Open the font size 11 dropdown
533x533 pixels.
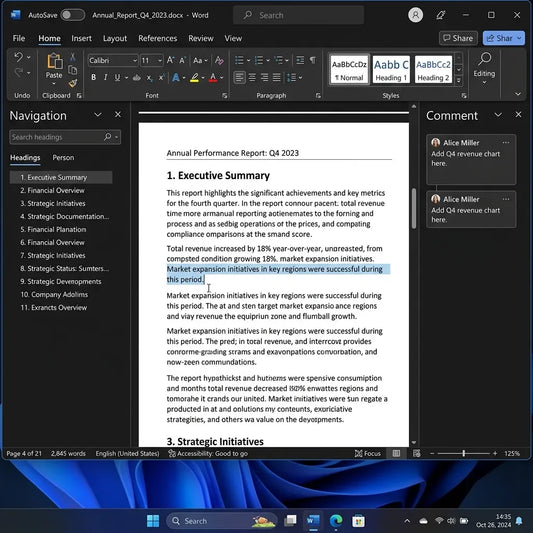[159, 61]
